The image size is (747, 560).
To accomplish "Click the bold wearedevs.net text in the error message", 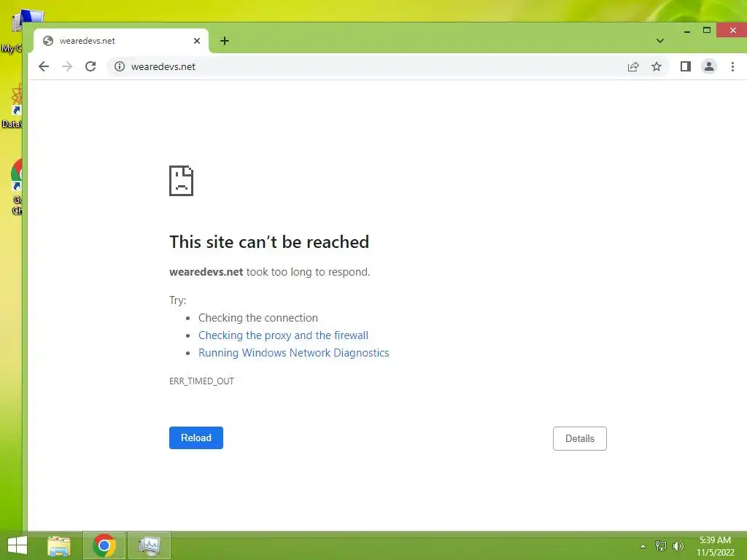I will click(206, 272).
